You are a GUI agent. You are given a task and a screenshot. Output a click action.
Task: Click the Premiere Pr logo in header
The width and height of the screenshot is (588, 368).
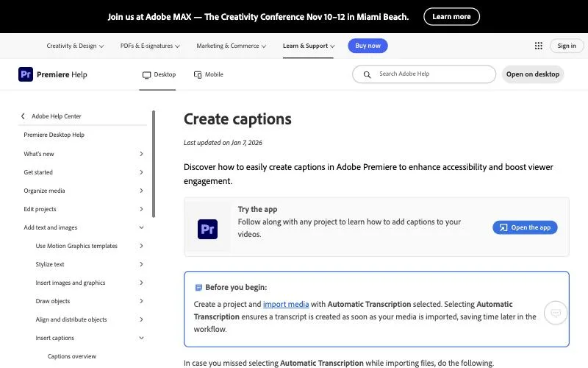pyautogui.click(x=26, y=74)
